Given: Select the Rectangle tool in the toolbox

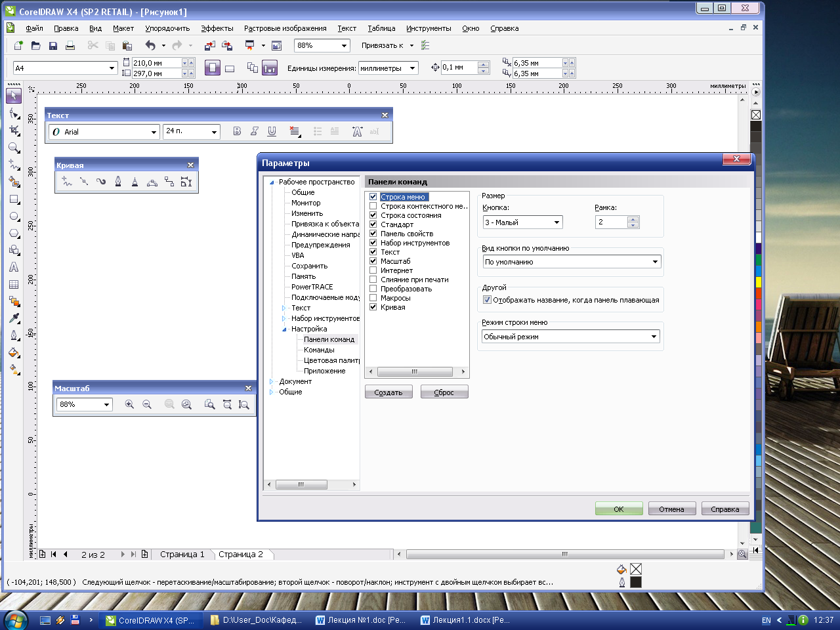Looking at the screenshot, I should (x=14, y=199).
